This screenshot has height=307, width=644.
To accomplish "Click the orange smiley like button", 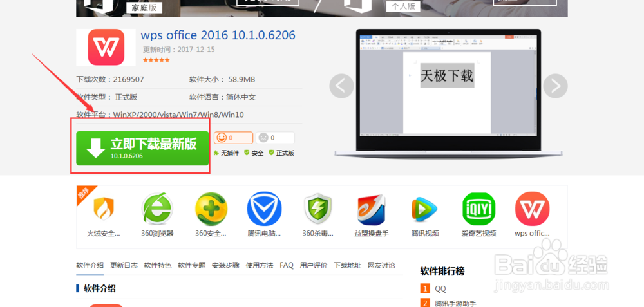I will point(233,138).
